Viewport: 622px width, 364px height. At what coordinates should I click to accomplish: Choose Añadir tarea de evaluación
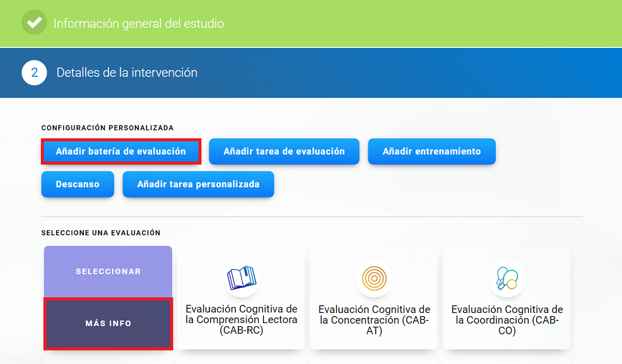coord(284,151)
